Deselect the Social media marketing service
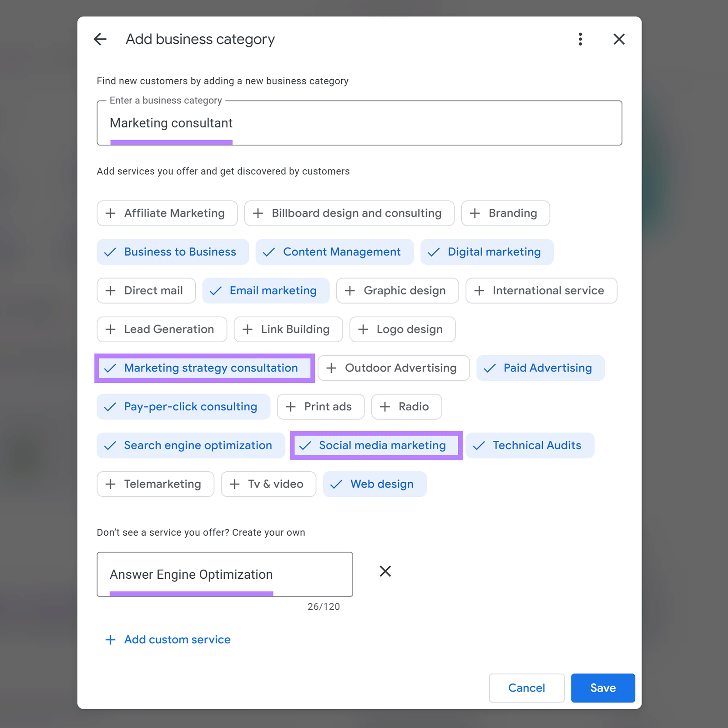The width and height of the screenshot is (728, 728). click(x=376, y=445)
